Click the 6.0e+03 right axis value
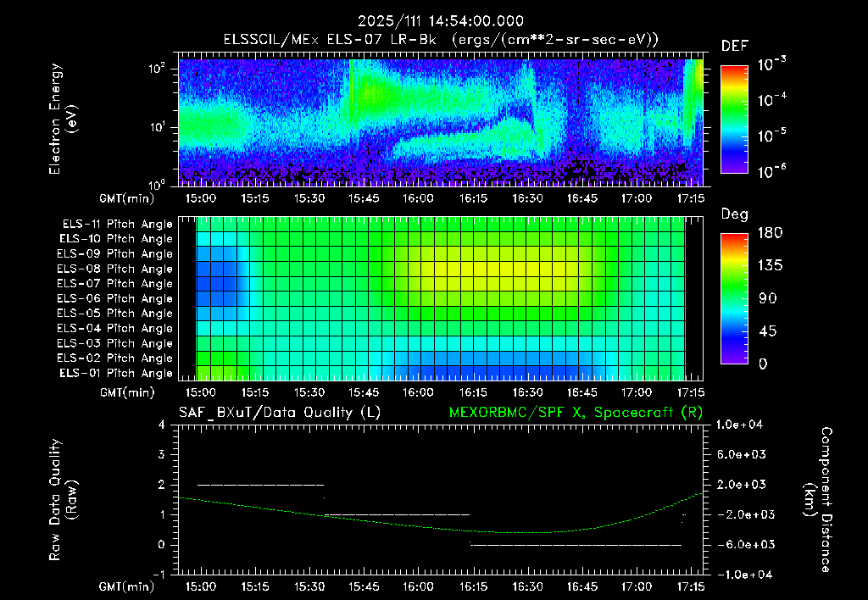The image size is (868, 600). click(741, 455)
